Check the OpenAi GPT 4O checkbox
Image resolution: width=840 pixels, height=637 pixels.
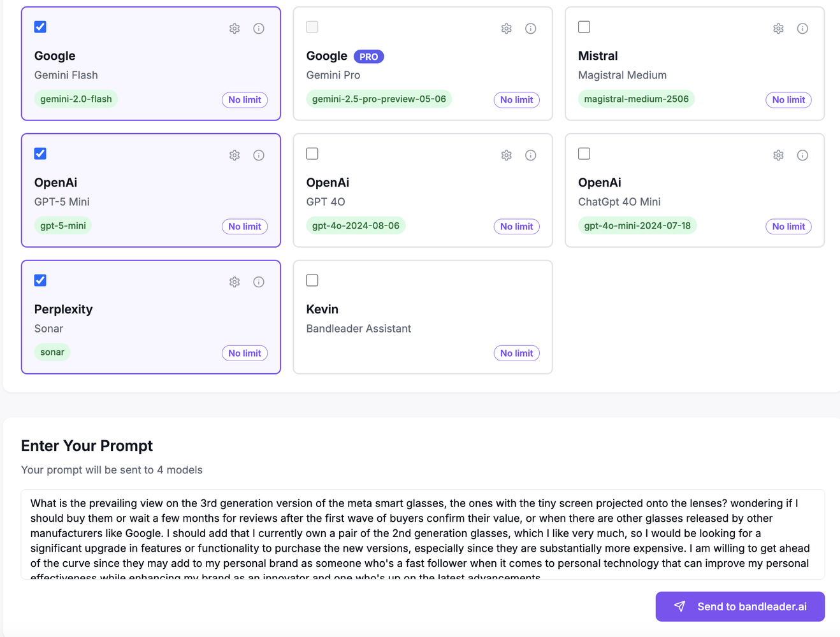click(312, 154)
